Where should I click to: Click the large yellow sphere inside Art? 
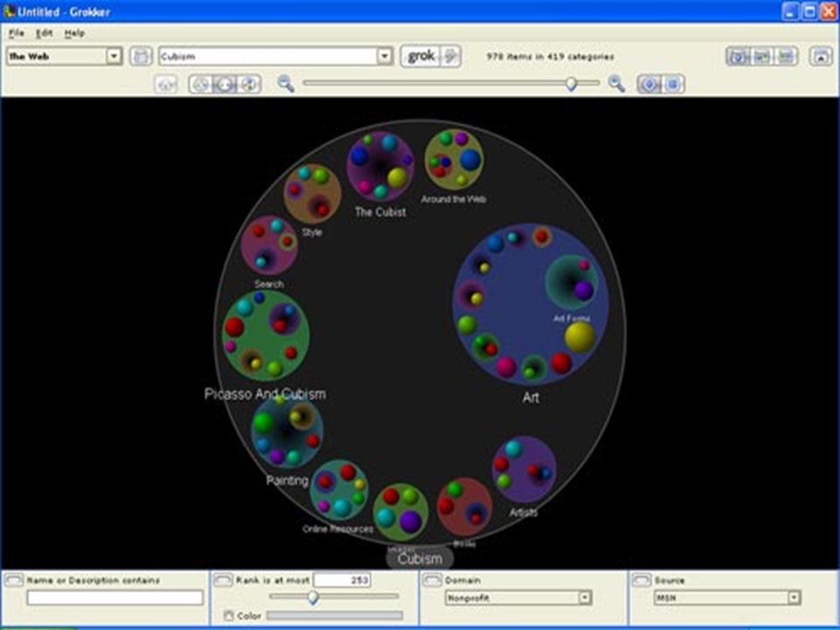point(579,338)
